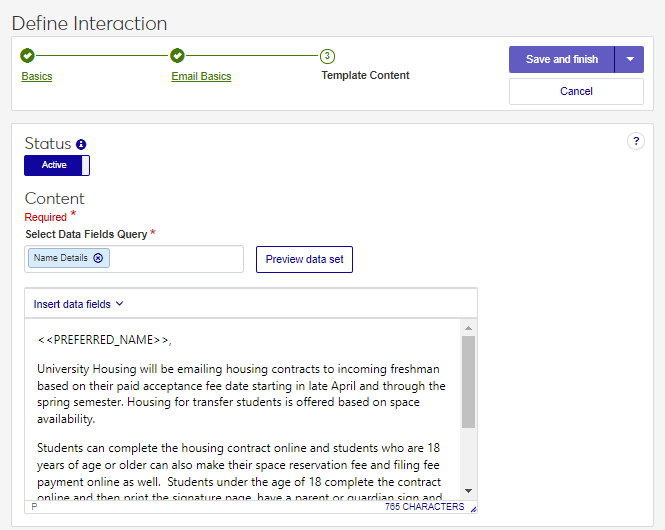This screenshot has height=530, width=665.
Task: Click the Email Basics step checkmark icon
Action: [x=177, y=56]
